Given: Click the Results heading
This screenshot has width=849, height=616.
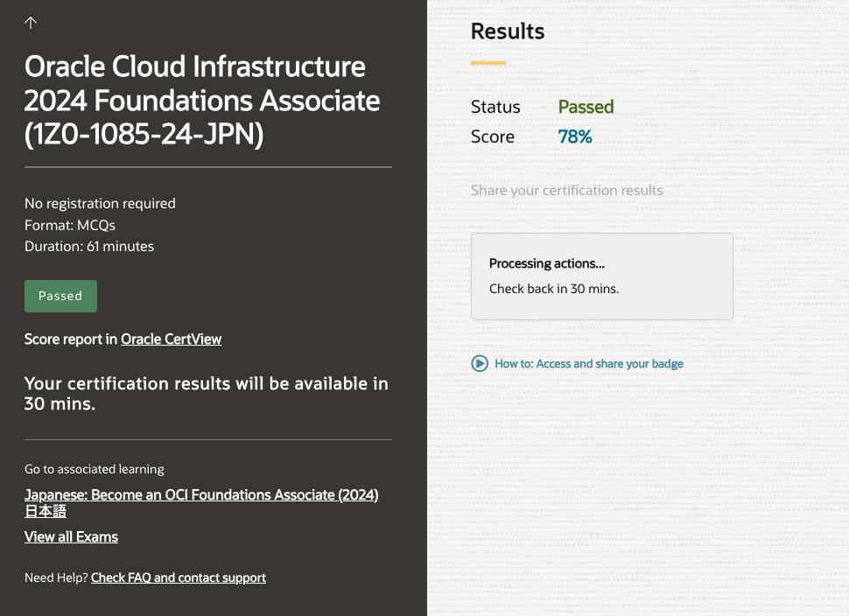Looking at the screenshot, I should 508,31.
